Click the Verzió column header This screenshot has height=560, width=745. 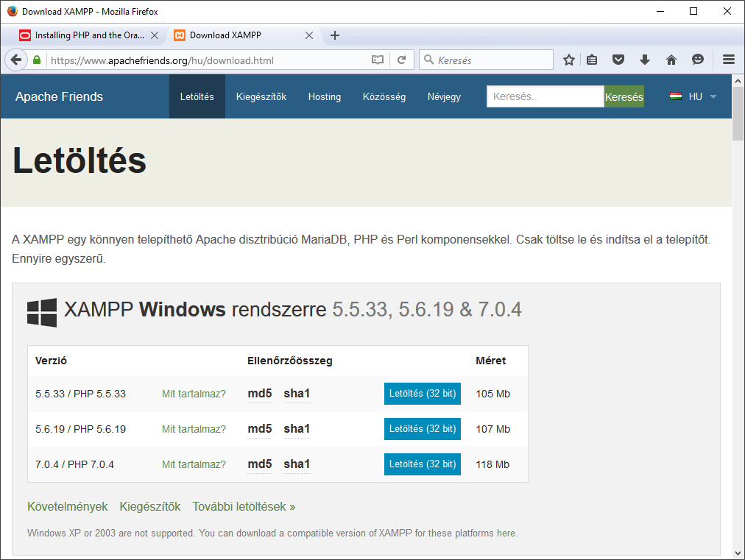51,361
